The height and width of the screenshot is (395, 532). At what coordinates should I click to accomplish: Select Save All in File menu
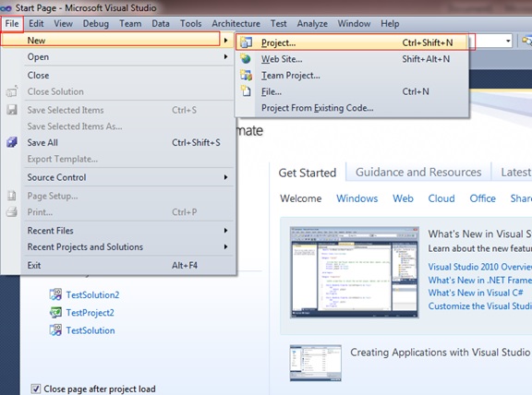tap(118, 142)
